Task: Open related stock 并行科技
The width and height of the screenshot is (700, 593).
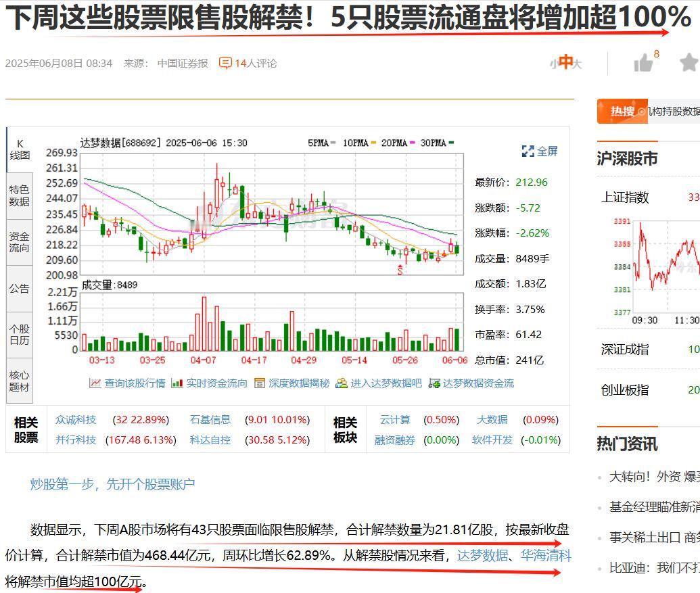Action: 76,440
